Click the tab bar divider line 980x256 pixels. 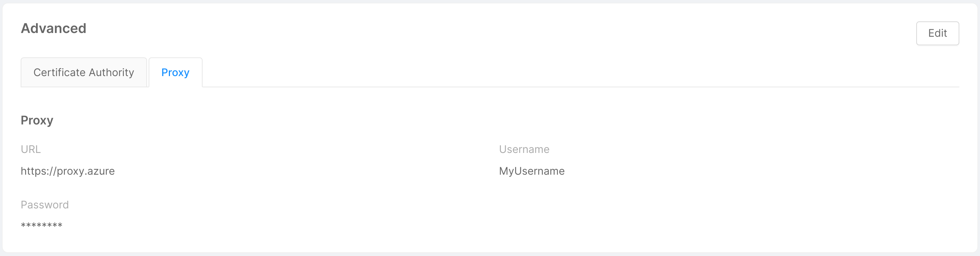[571, 87]
